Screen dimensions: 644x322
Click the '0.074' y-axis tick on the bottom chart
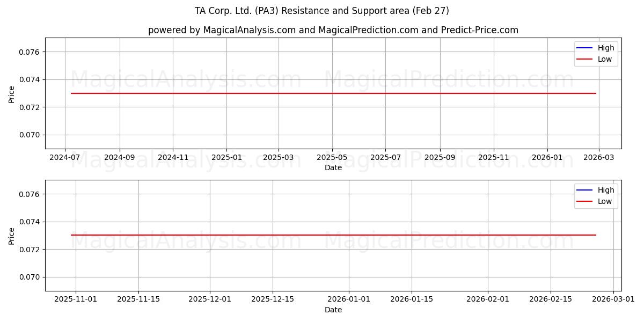pos(31,222)
